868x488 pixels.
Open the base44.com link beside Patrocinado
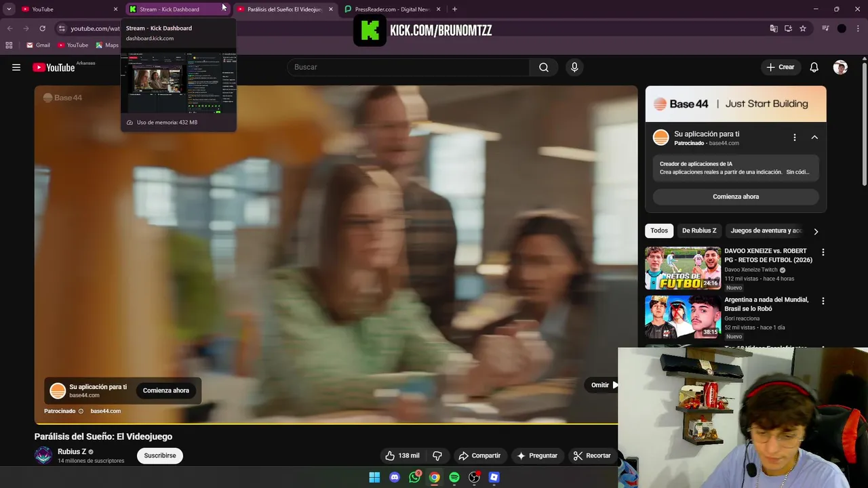(106, 411)
